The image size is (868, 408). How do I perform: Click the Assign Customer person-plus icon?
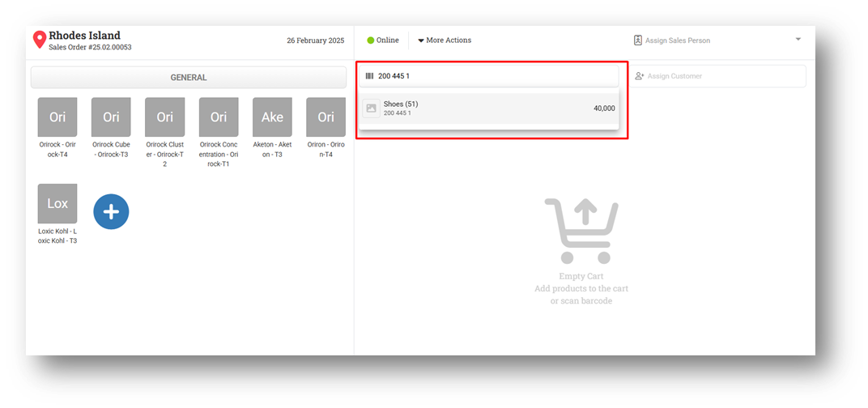[x=640, y=76]
